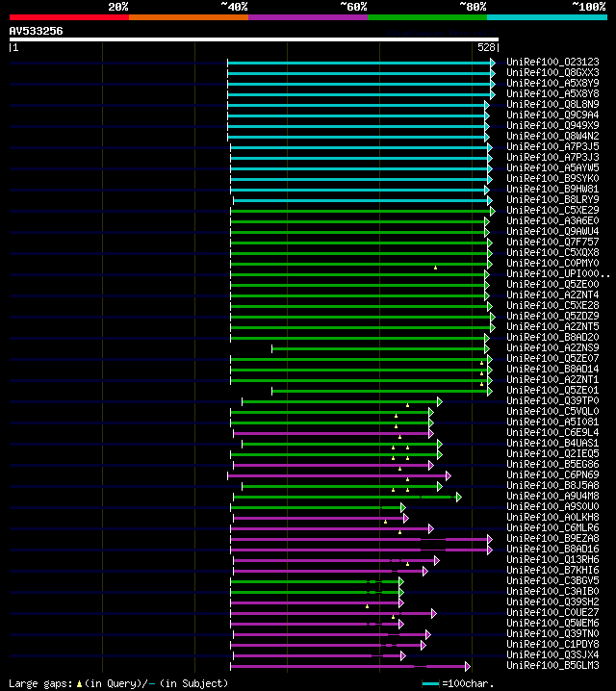Click the 20% legend label
The width and height of the screenshot is (616, 691).
(118, 7)
